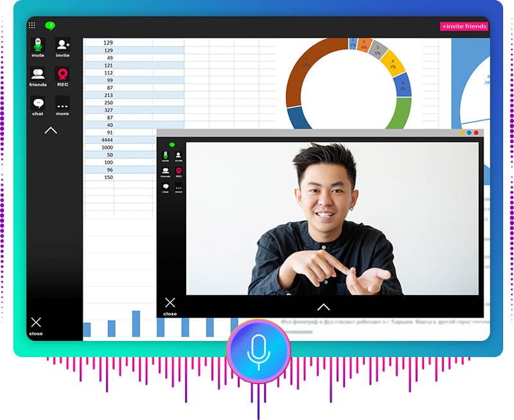
Task: Collapse the main sidebar with the up chevron
Action: coord(51,130)
